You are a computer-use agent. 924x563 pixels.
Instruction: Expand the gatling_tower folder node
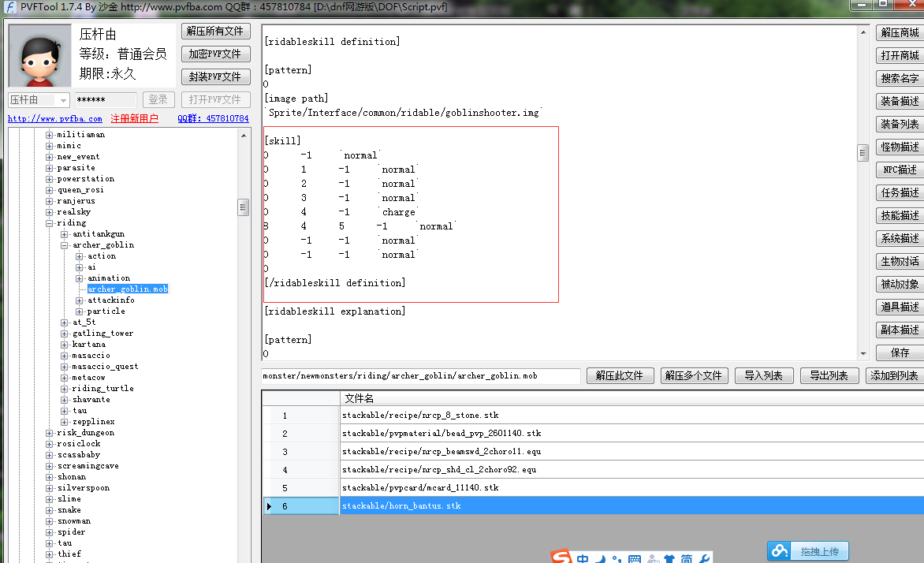click(65, 334)
